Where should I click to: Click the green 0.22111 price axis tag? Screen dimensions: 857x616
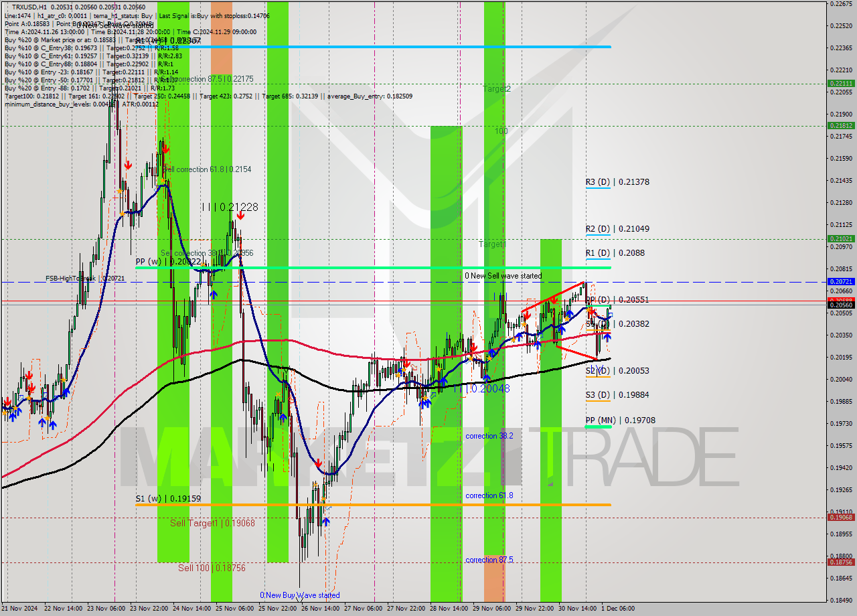(842, 84)
